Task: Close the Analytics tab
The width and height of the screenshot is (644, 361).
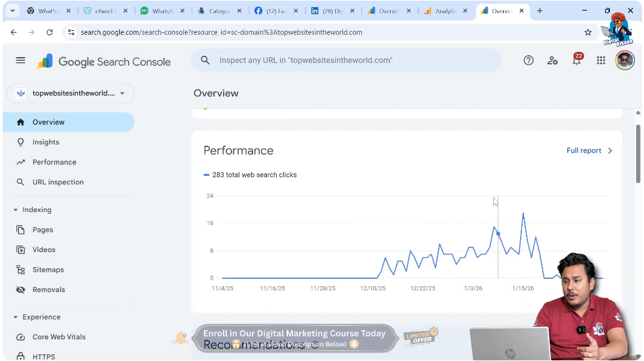Action: (x=465, y=11)
